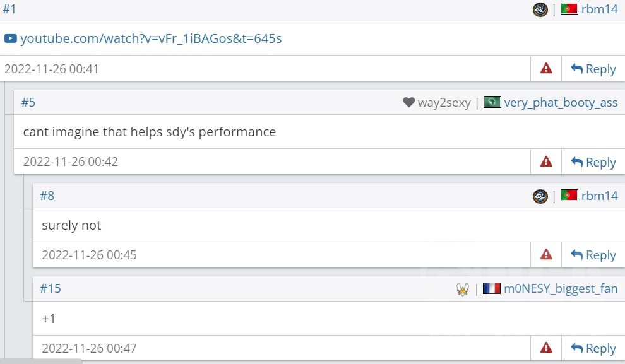625x364 pixels.
Task: Reply to the "surely not" comment
Action: point(593,255)
